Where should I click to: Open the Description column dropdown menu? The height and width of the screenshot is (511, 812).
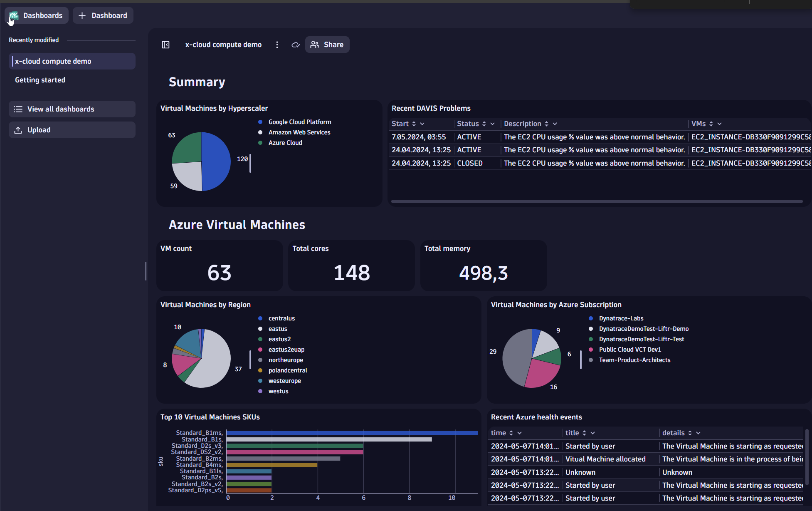coord(555,124)
